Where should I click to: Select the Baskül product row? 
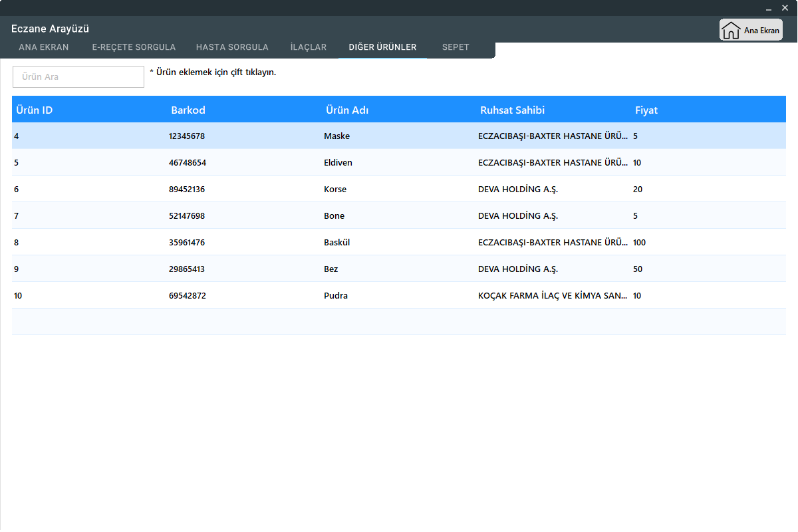(x=336, y=243)
